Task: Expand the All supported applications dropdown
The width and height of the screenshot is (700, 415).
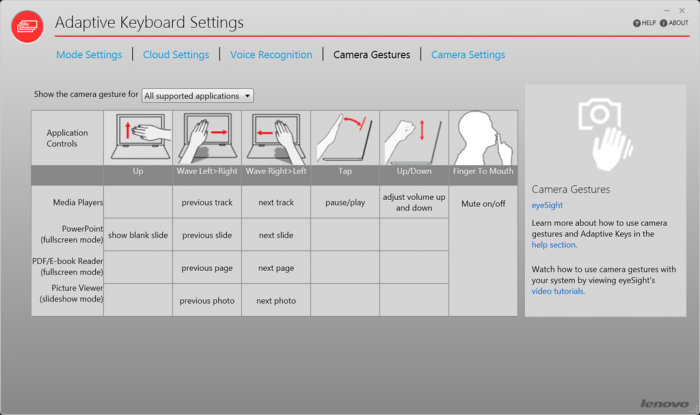Action: (198, 96)
